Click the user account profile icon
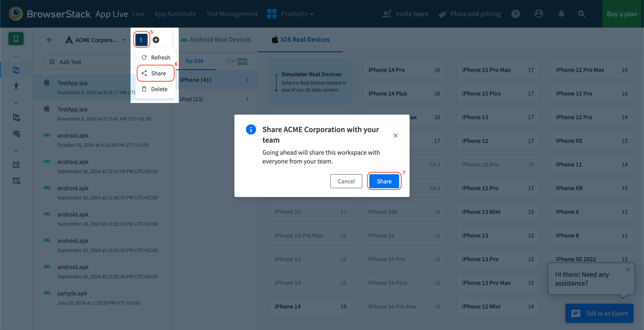 (538, 14)
